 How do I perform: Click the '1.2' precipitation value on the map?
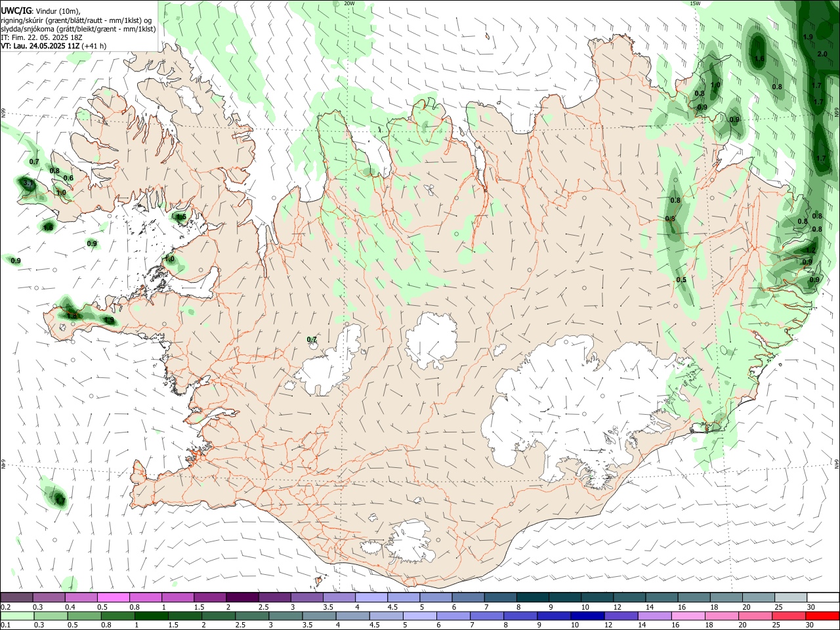[810, 250]
